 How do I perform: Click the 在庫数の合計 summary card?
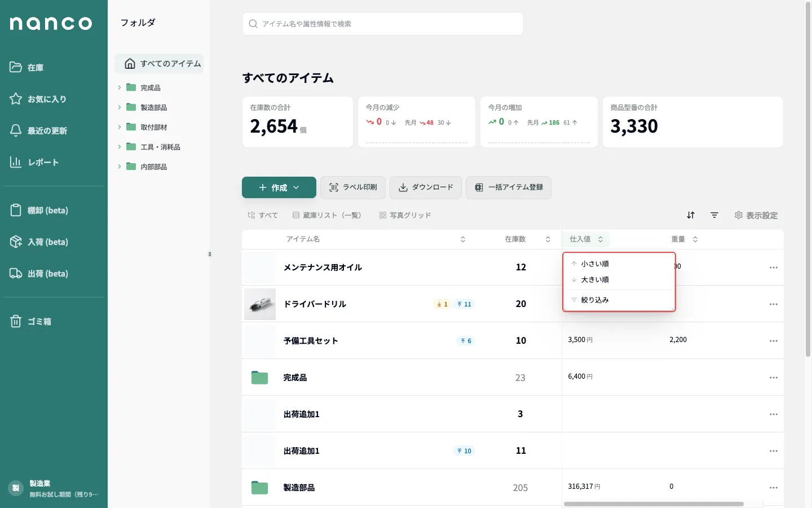(x=298, y=122)
